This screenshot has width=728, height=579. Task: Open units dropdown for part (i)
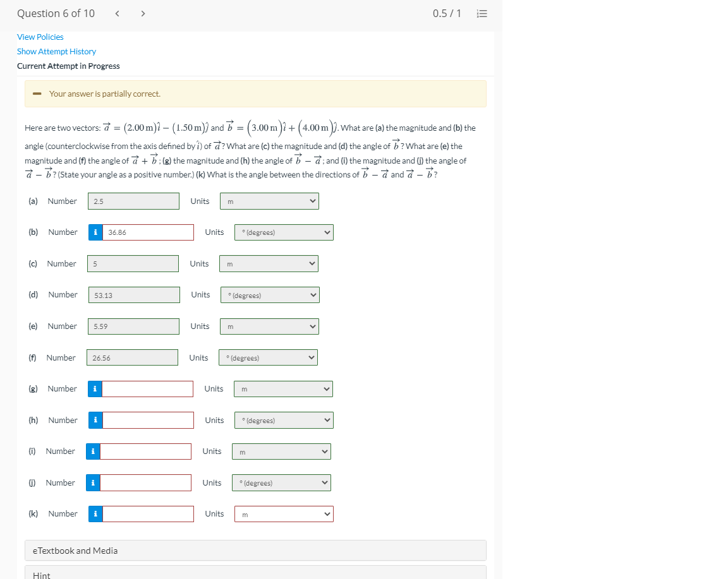[x=281, y=451]
